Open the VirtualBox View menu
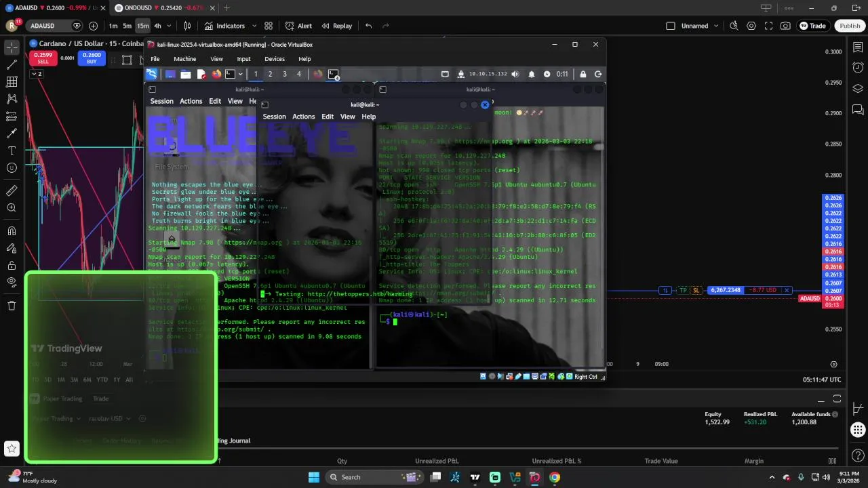 point(216,59)
